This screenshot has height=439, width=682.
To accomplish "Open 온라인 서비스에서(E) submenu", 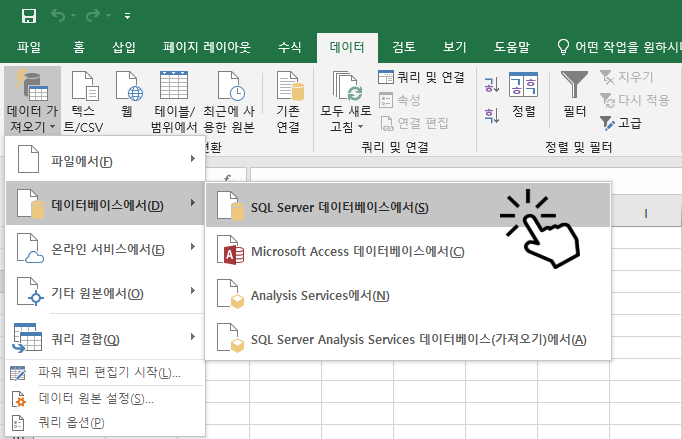I will 105,248.
